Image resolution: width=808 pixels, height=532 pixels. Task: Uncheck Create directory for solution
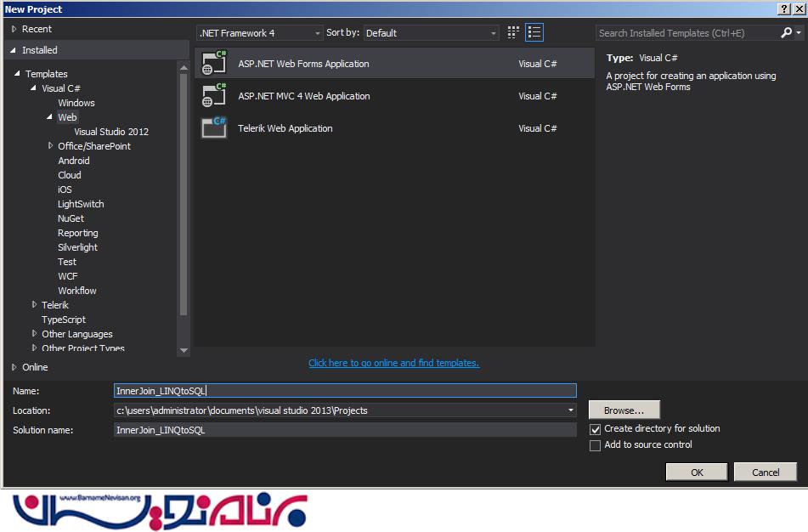tap(595, 430)
